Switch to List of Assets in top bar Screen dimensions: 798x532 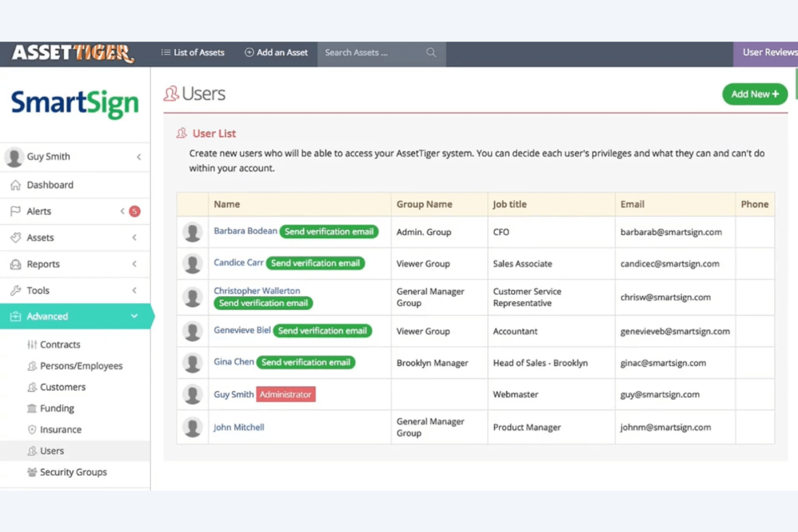[x=192, y=52]
